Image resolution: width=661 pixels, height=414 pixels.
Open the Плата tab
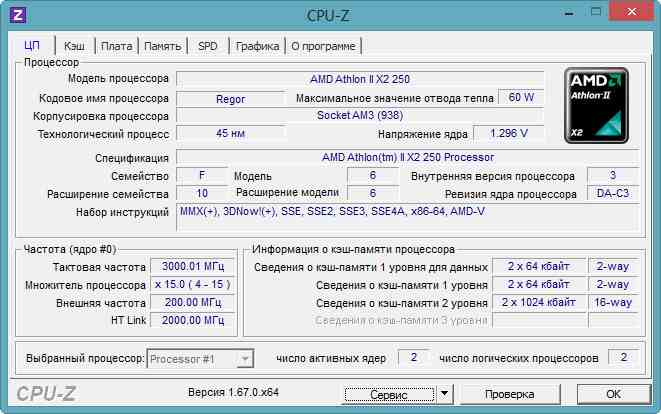116,46
